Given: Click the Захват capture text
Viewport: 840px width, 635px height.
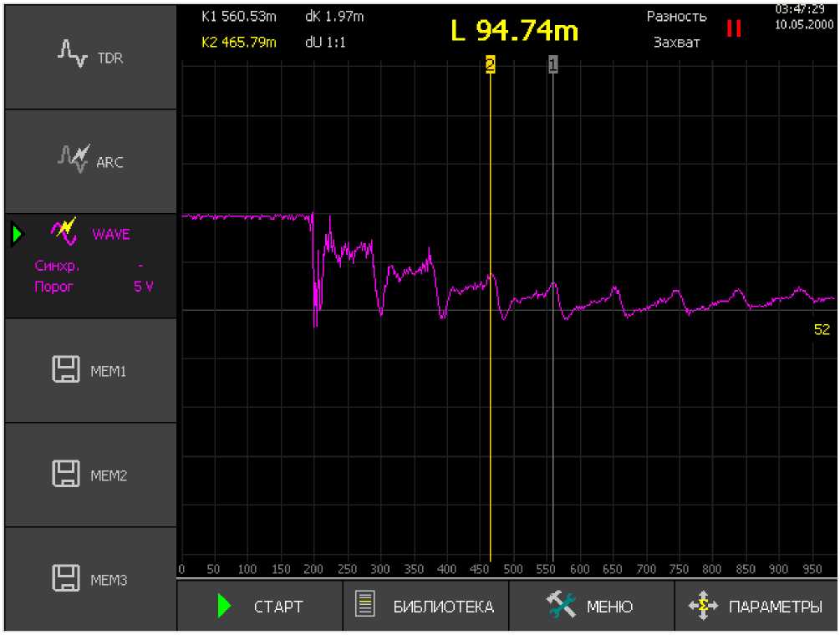Looking at the screenshot, I should [677, 43].
